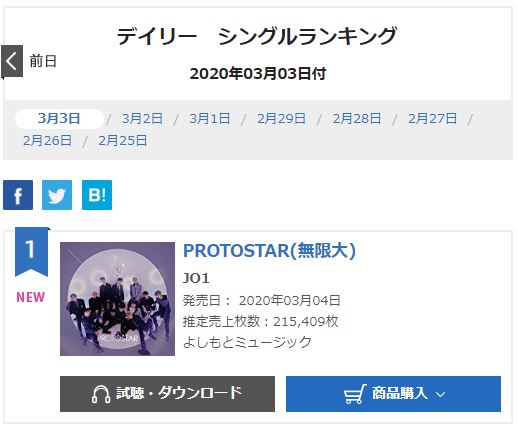Expand the 商品購入 dropdown chevron

coord(441,395)
